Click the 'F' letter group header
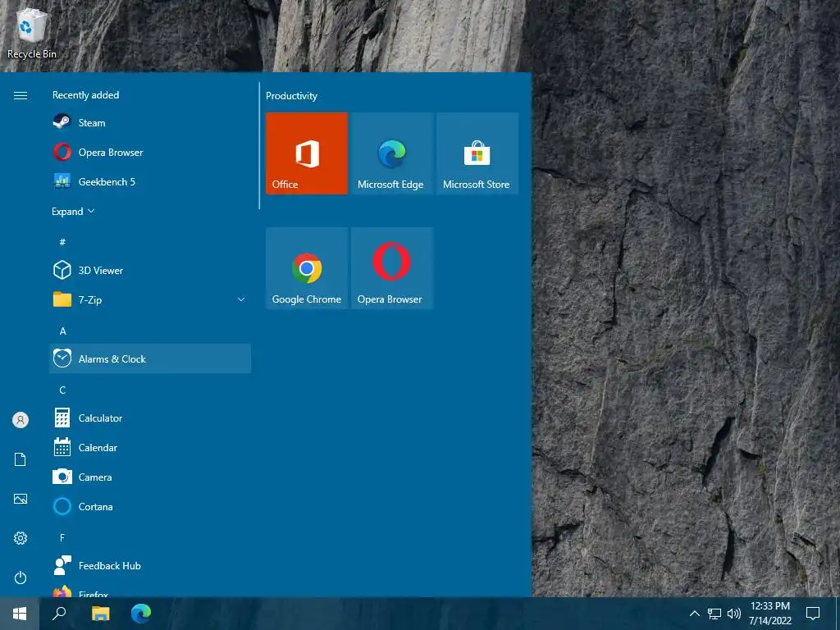Screen dimensions: 840x630 tap(62, 537)
